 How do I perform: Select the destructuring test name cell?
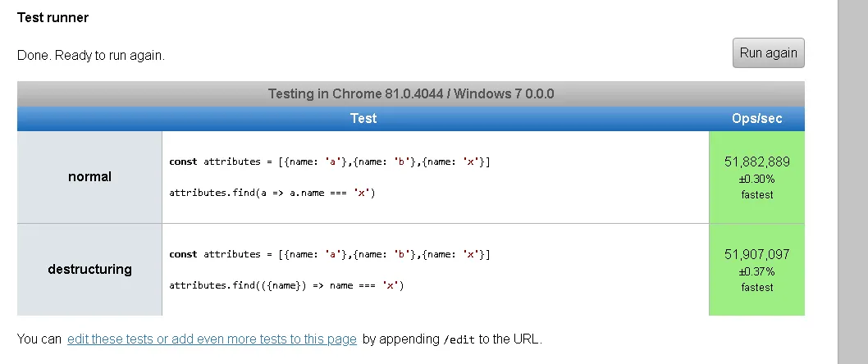[x=89, y=269]
